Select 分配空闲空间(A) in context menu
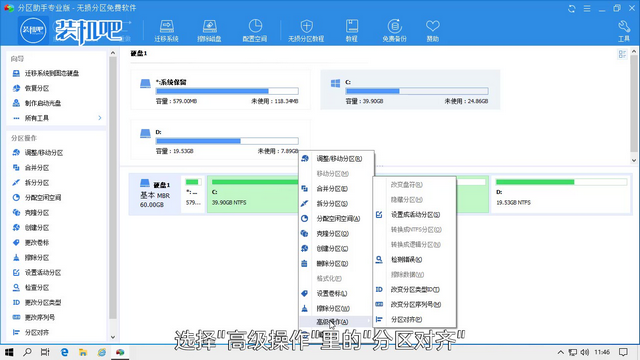Viewport: 640px width, 360px height. pos(336,218)
